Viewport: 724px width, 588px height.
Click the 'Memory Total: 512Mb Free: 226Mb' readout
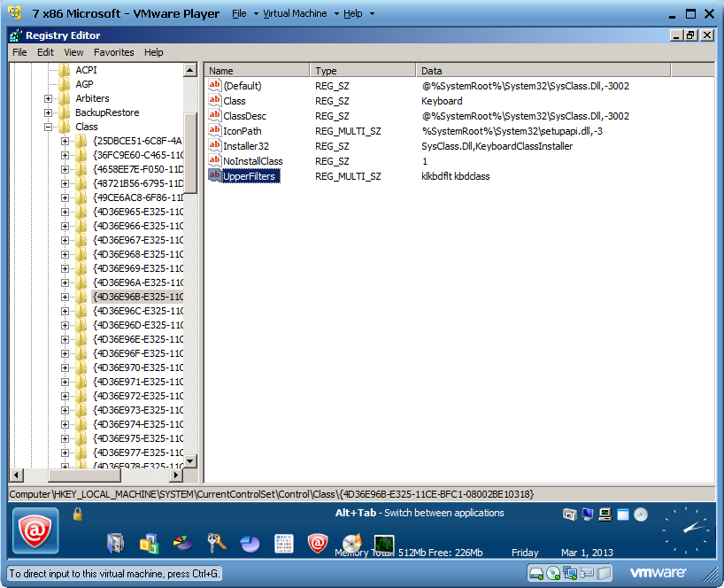pyautogui.click(x=409, y=553)
